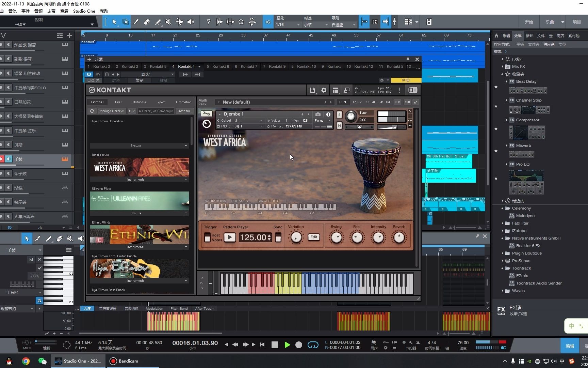Toggle KSP multi script button
Viewport: 588px width, 368px height.
point(397,102)
